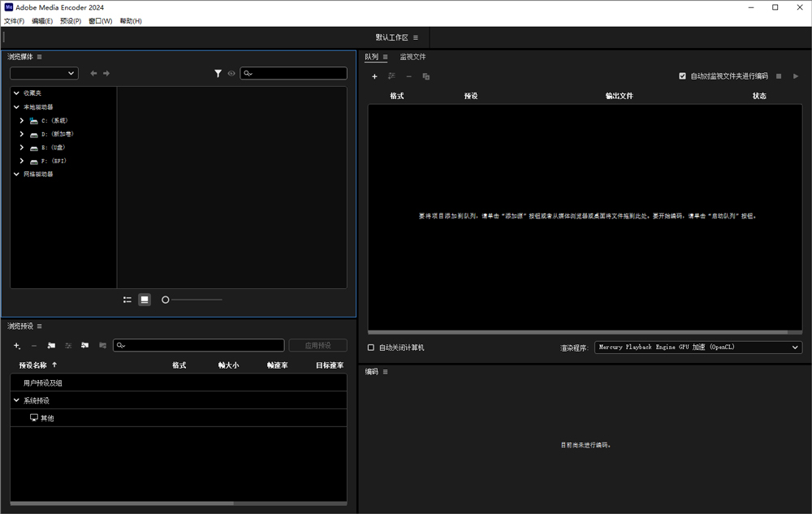Click create new preset plus icon

click(17, 345)
